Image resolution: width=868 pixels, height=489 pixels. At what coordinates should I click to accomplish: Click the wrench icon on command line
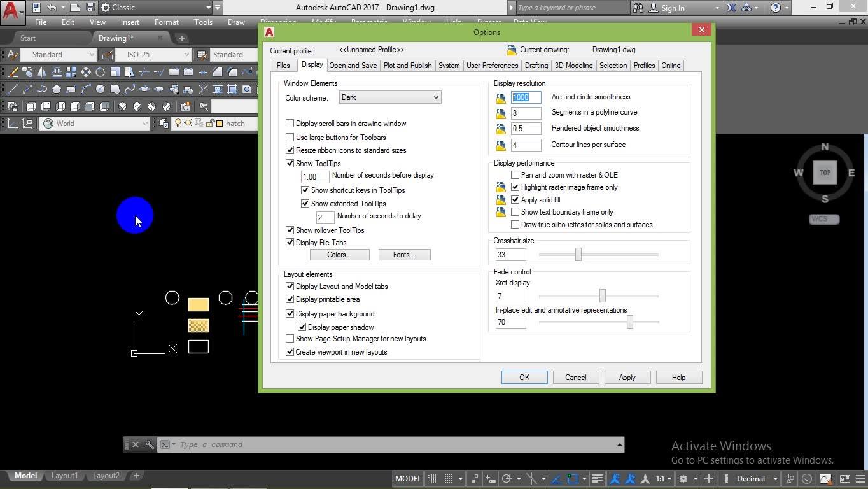point(150,444)
